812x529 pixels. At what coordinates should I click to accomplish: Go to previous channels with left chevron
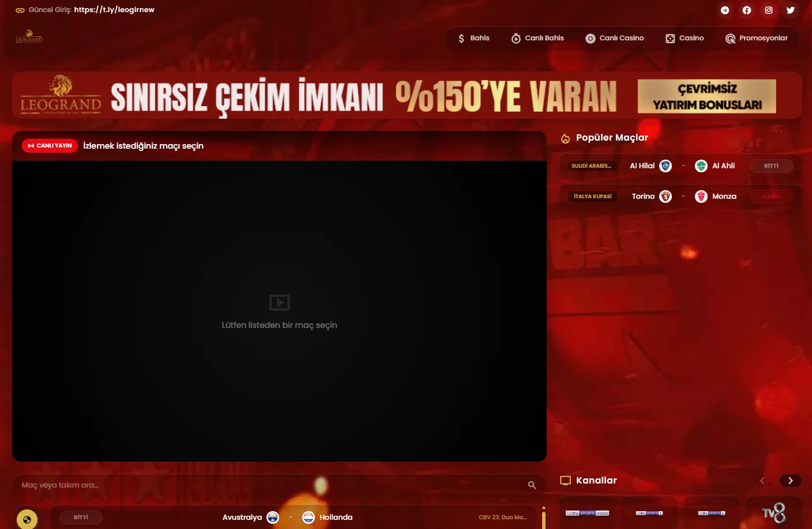(762, 481)
